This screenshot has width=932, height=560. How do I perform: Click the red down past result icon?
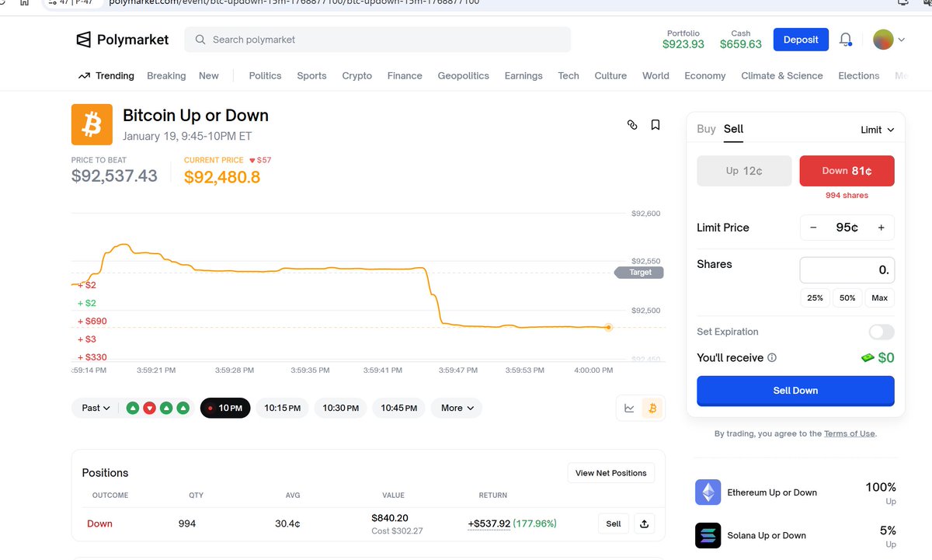(149, 408)
